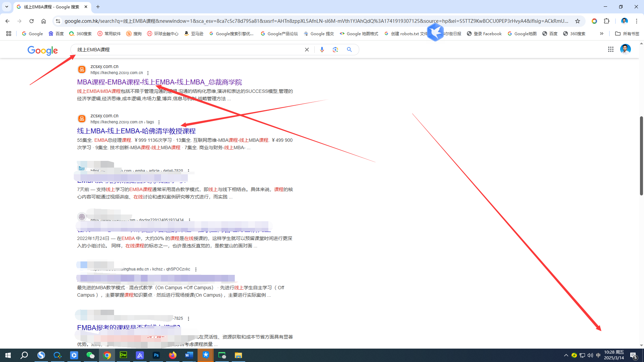Launch Photoshop from the taskbar
644x362 pixels.
156,355
